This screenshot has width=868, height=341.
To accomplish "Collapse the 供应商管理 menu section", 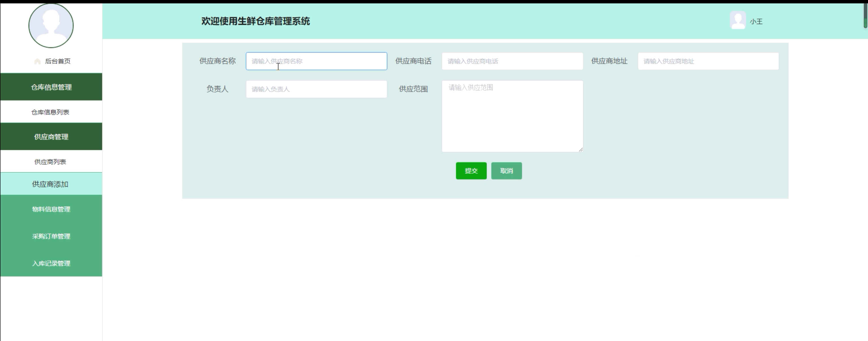I will [51, 137].
